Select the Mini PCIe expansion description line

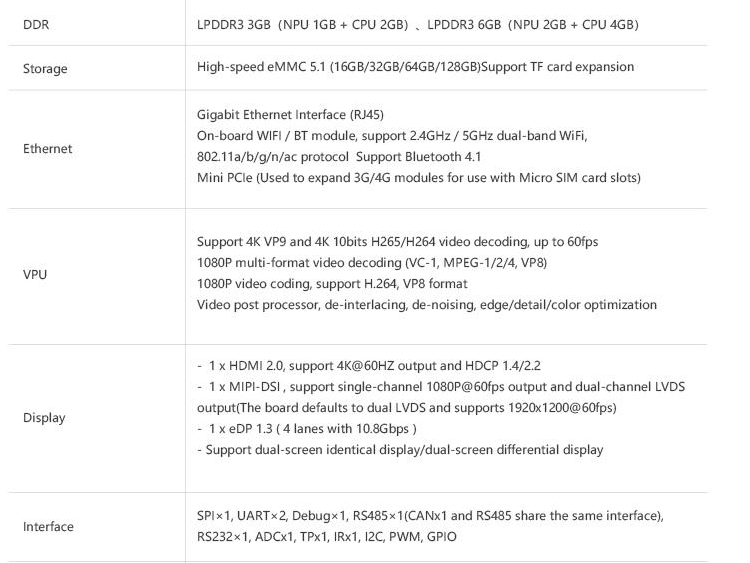[419, 178]
